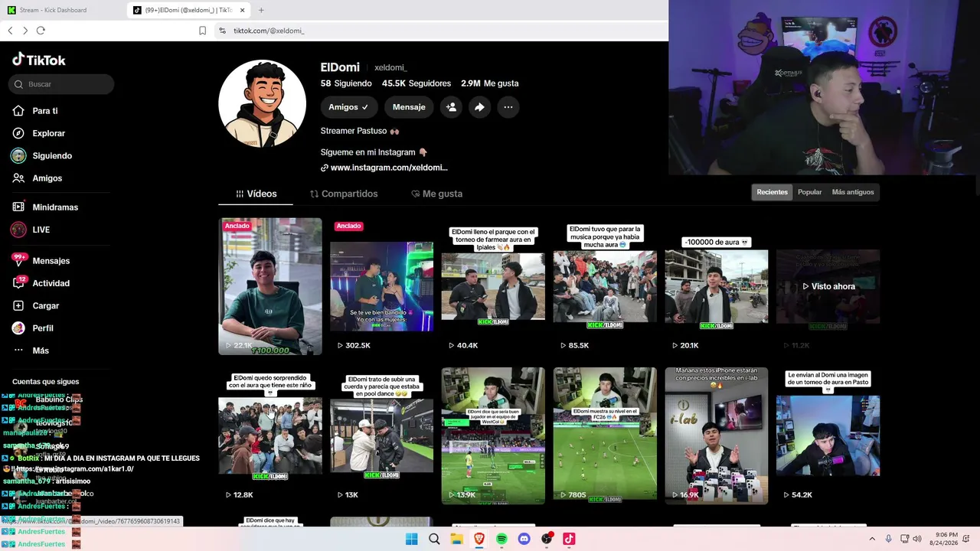Open File Explorer from the taskbar

456,539
